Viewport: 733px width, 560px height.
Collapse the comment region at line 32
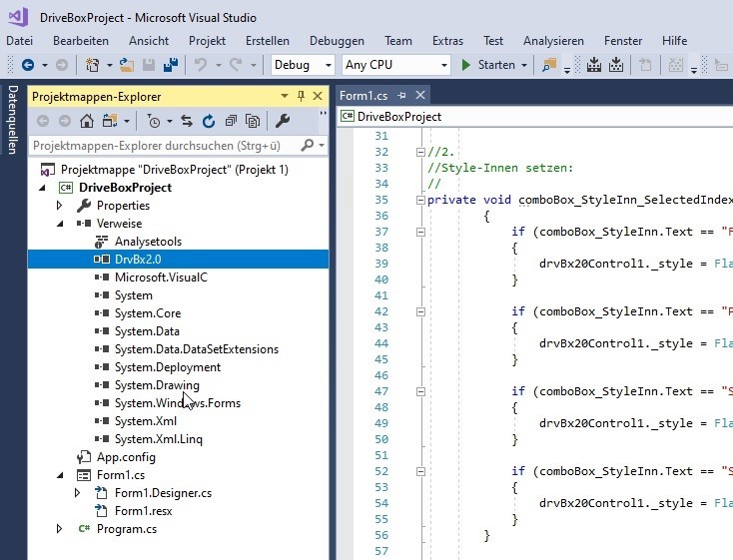(420, 152)
